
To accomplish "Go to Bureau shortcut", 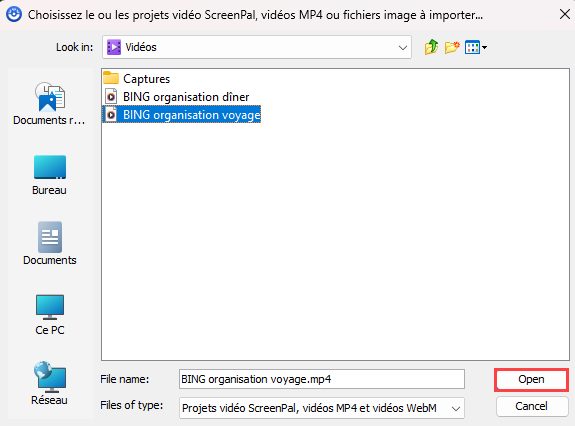I will [x=50, y=175].
